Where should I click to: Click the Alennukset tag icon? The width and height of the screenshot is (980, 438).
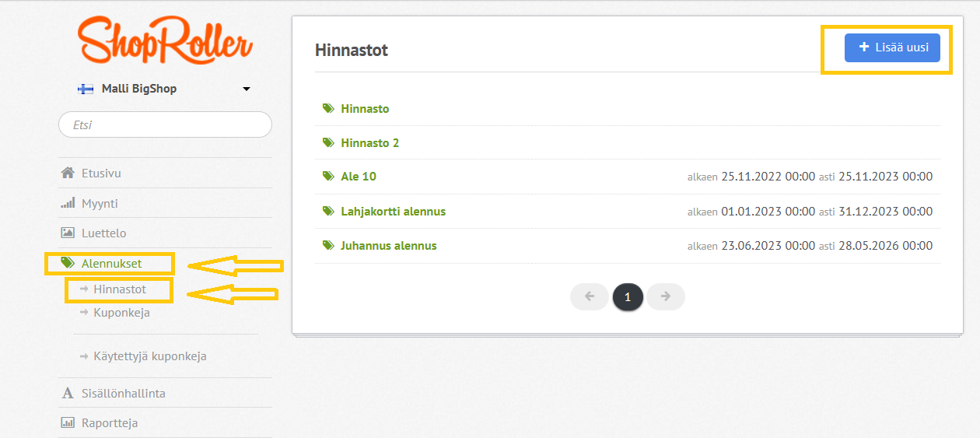(x=68, y=263)
